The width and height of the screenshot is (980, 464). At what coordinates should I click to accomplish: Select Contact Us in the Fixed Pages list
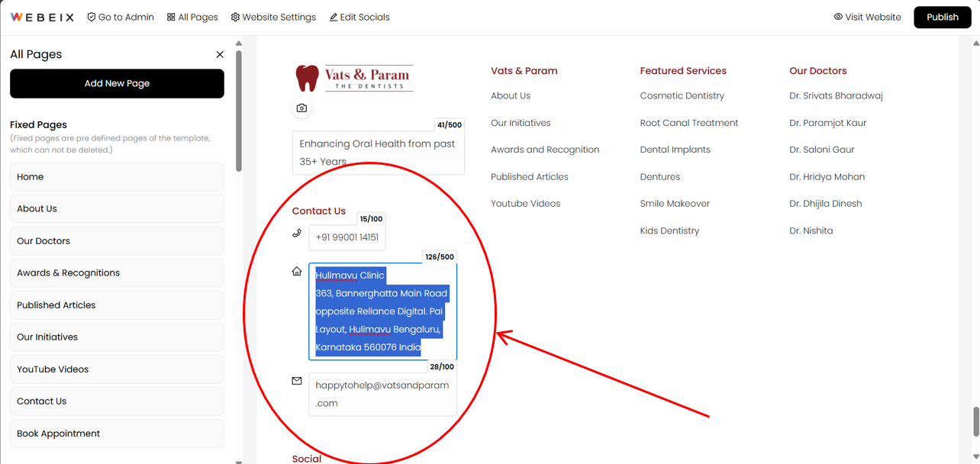click(117, 401)
